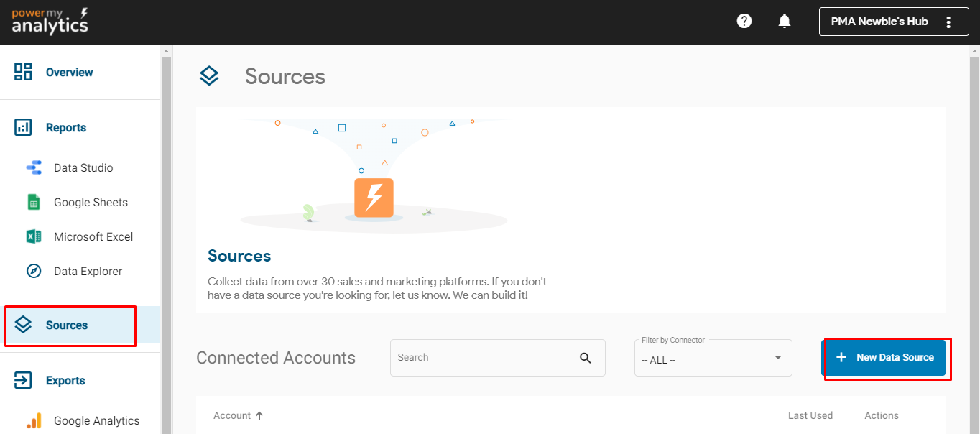The width and height of the screenshot is (980, 434).
Task: Select the Microsoft Excel icon
Action: [34, 236]
